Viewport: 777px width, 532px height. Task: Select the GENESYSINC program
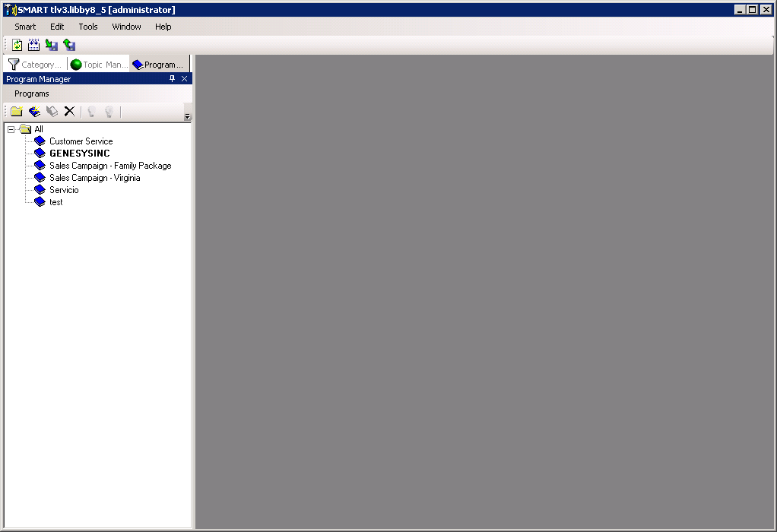pos(79,154)
